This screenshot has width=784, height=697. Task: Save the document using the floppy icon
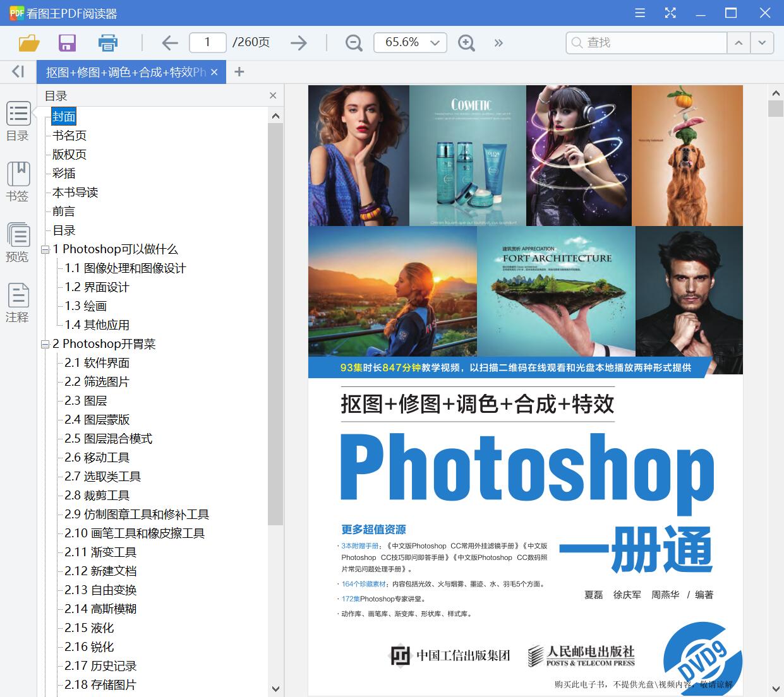pyautogui.click(x=67, y=43)
